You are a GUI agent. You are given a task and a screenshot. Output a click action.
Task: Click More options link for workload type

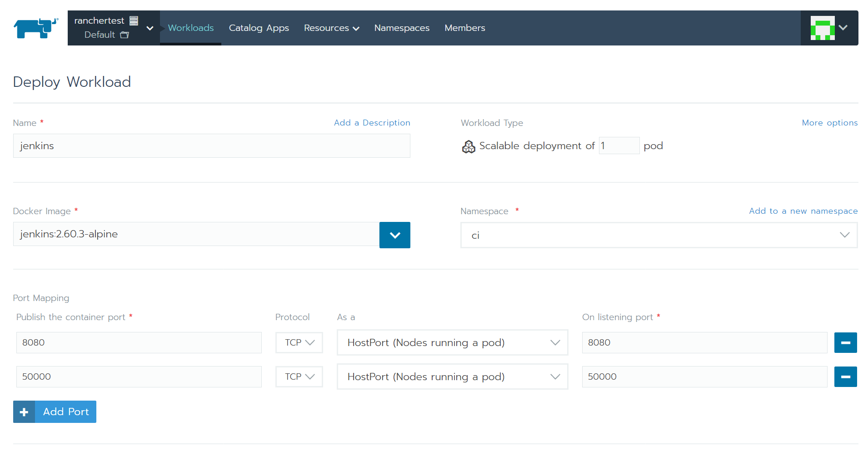pos(830,123)
